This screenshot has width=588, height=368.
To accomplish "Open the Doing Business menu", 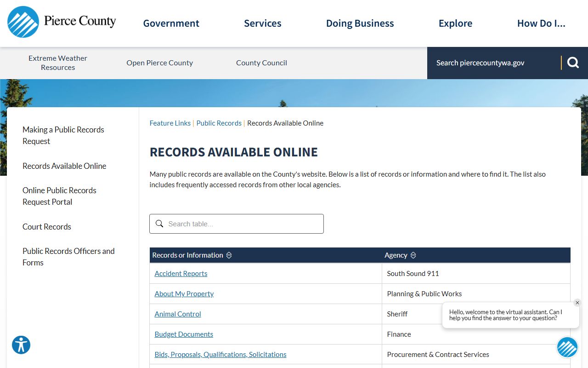I will click(360, 23).
